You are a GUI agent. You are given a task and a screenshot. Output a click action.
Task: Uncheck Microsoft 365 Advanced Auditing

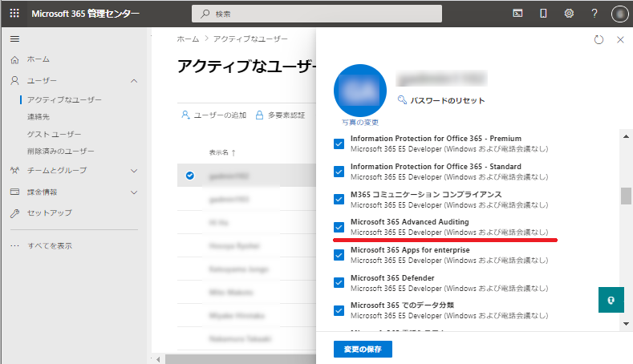(x=339, y=227)
